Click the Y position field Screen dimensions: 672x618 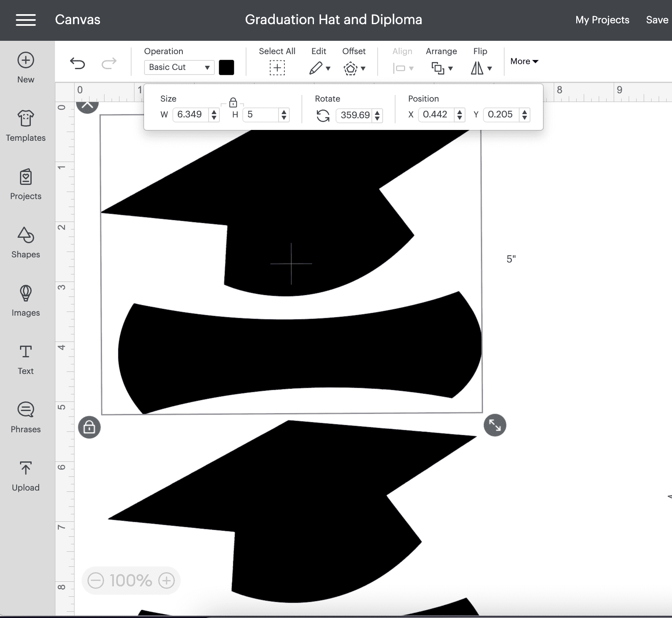click(x=501, y=115)
